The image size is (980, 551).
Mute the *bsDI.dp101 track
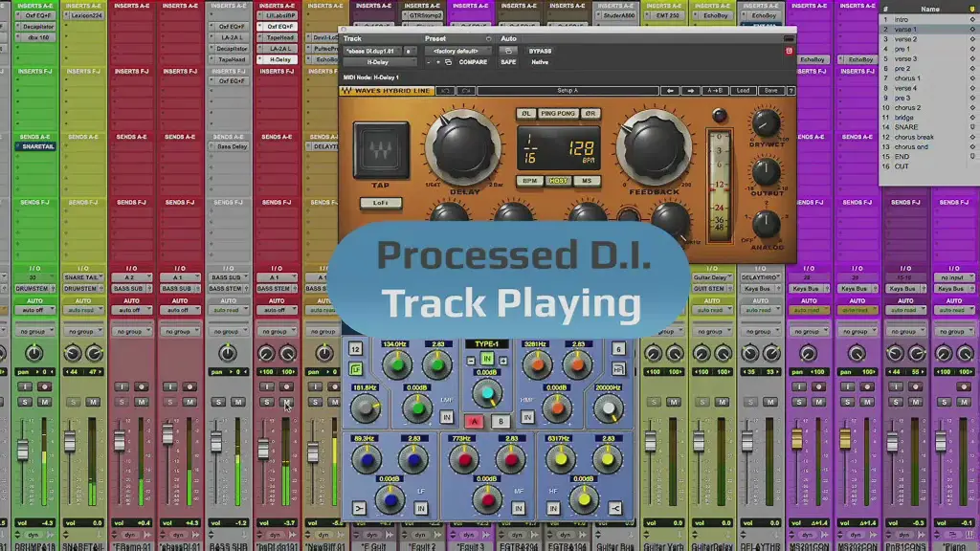point(286,403)
